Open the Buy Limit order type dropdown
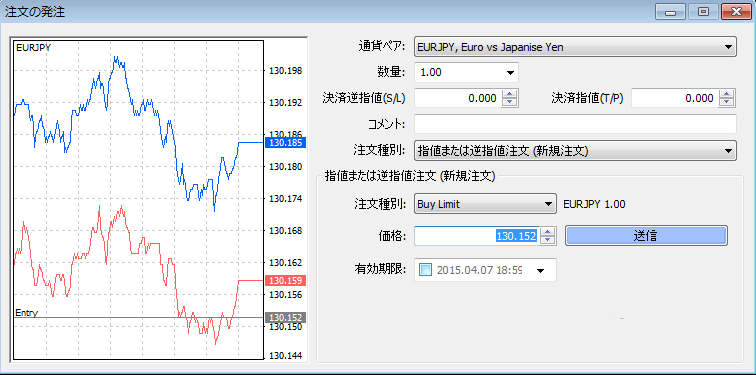Image resolution: width=756 pixels, height=375 pixels. point(486,204)
